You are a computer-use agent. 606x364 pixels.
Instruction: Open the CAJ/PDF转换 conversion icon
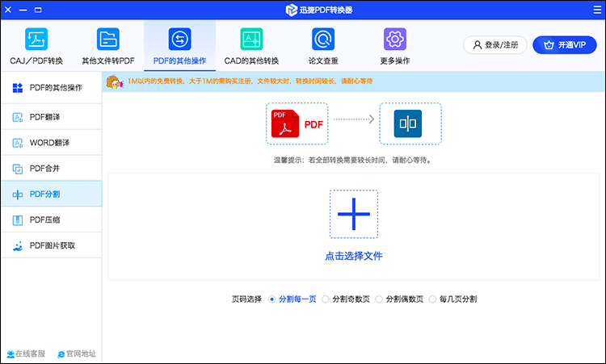[36, 39]
